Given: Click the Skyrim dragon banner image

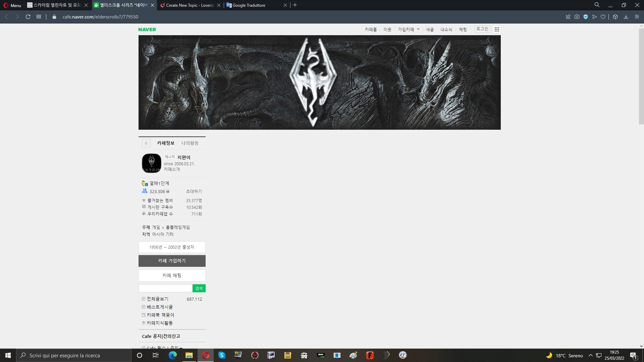Looking at the screenshot, I should click(x=319, y=82).
